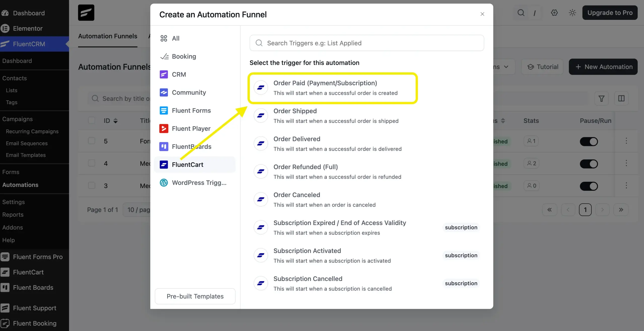Click the Elementor sidebar icon

tap(5, 28)
